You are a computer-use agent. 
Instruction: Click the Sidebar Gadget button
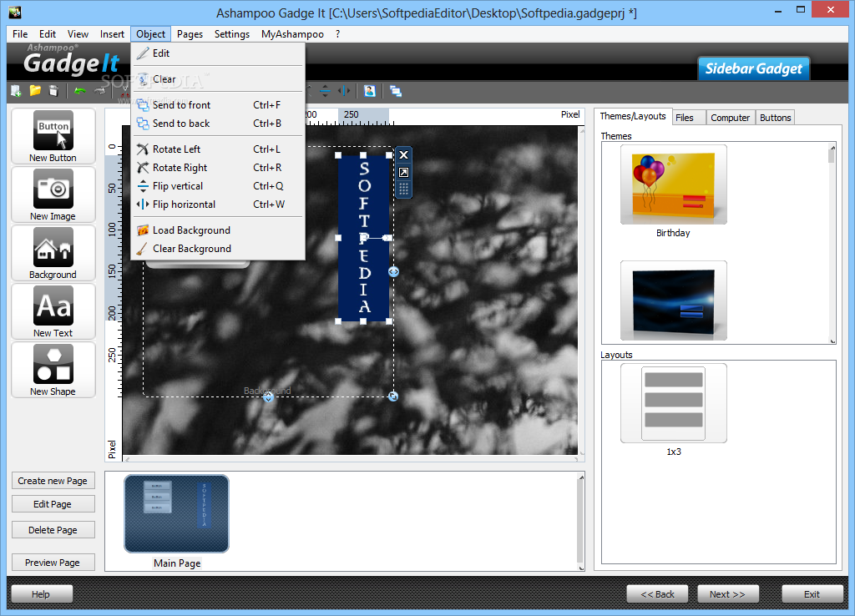pos(754,68)
